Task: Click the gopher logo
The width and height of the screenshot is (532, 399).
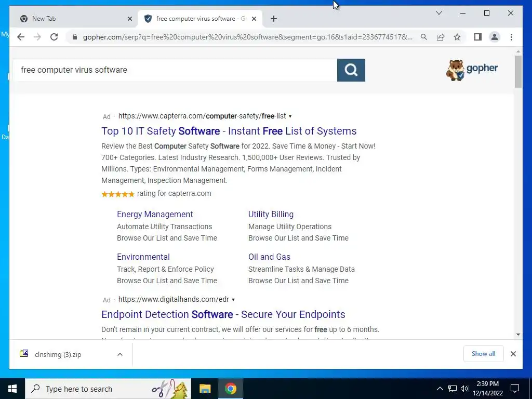Action: [x=472, y=70]
